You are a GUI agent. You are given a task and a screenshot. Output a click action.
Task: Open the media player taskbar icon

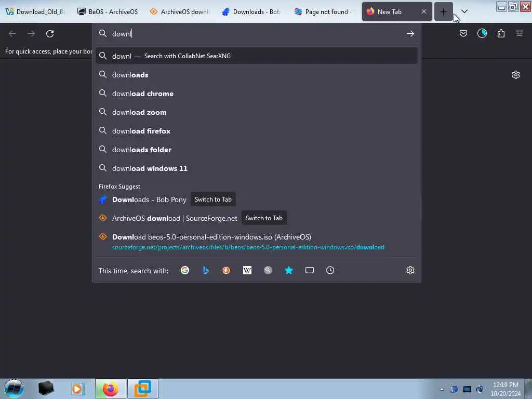point(77,389)
